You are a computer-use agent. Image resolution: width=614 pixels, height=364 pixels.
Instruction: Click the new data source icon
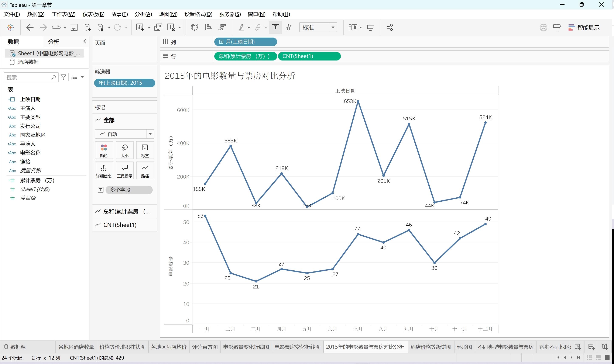pyautogui.click(x=87, y=27)
